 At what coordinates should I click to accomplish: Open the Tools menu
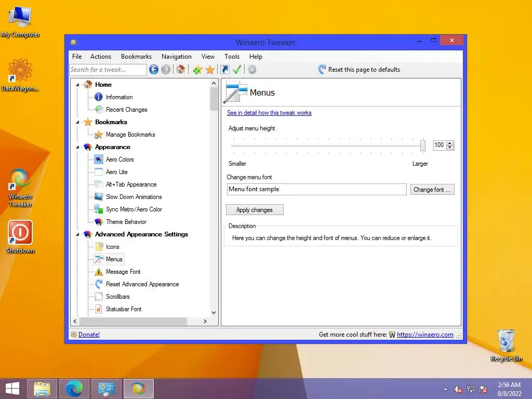coord(232,57)
